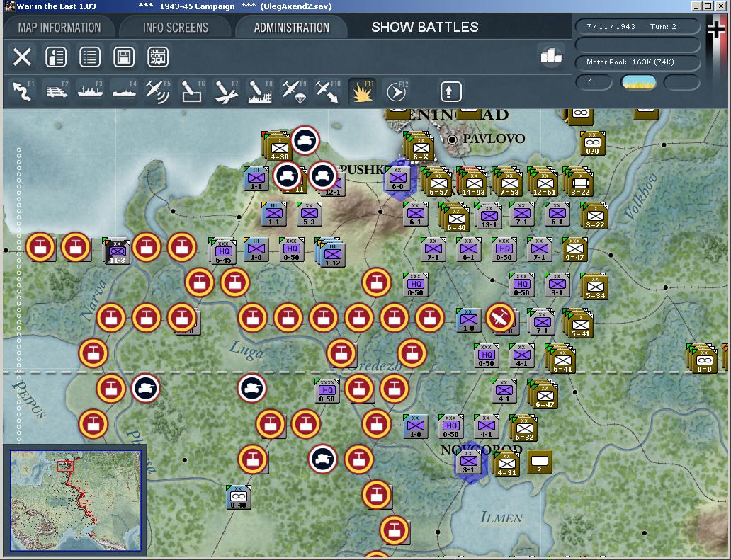Activate the F2 rail mode icon
731x560 pixels.
(x=57, y=91)
